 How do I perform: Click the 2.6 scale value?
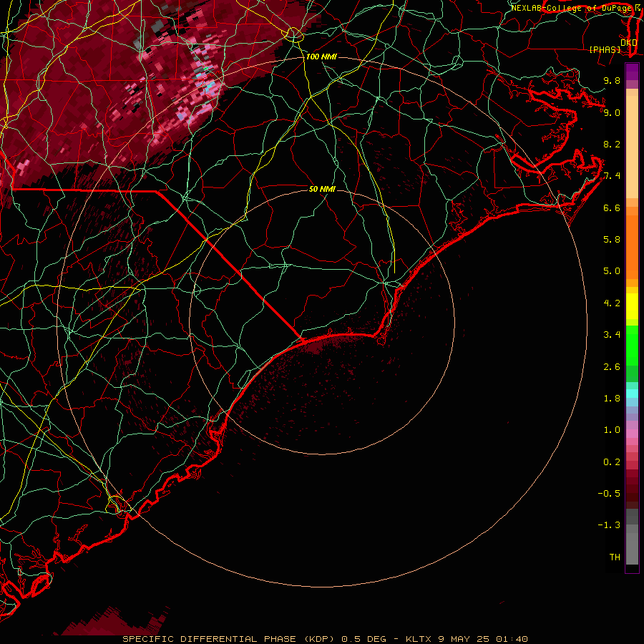click(612, 367)
